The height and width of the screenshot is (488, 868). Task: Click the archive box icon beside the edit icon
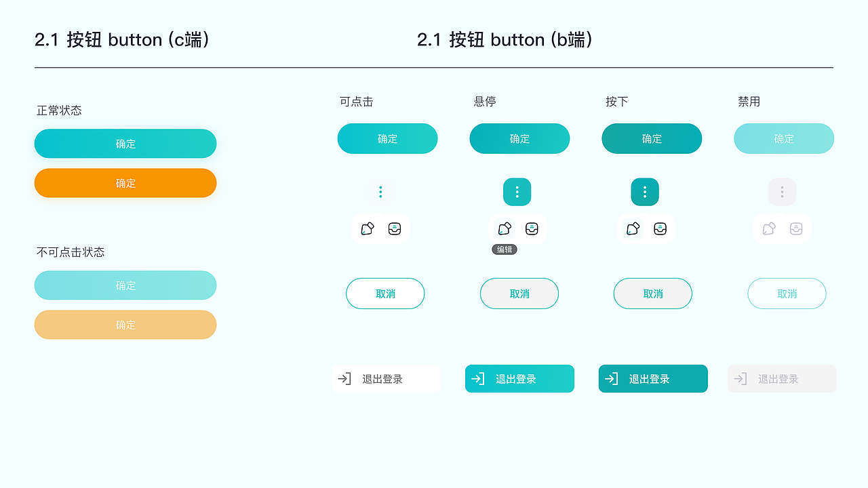[394, 228]
